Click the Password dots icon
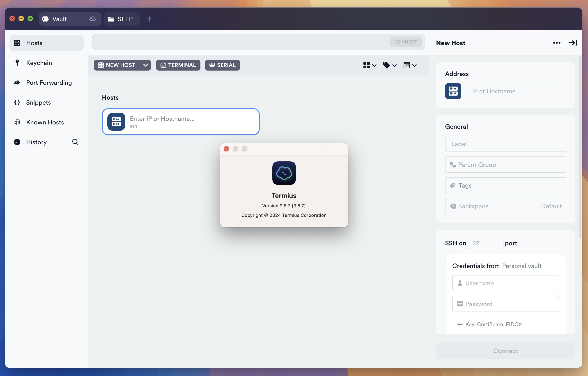588x376 pixels. coord(460,304)
